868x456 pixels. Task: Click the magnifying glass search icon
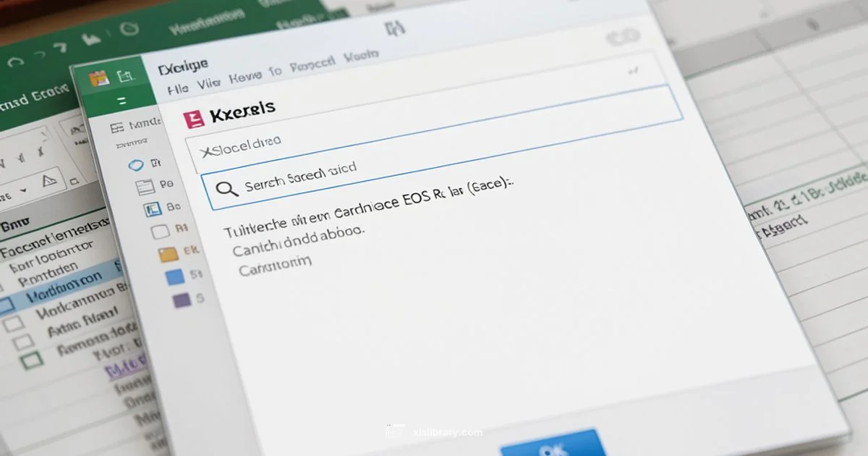(x=227, y=188)
